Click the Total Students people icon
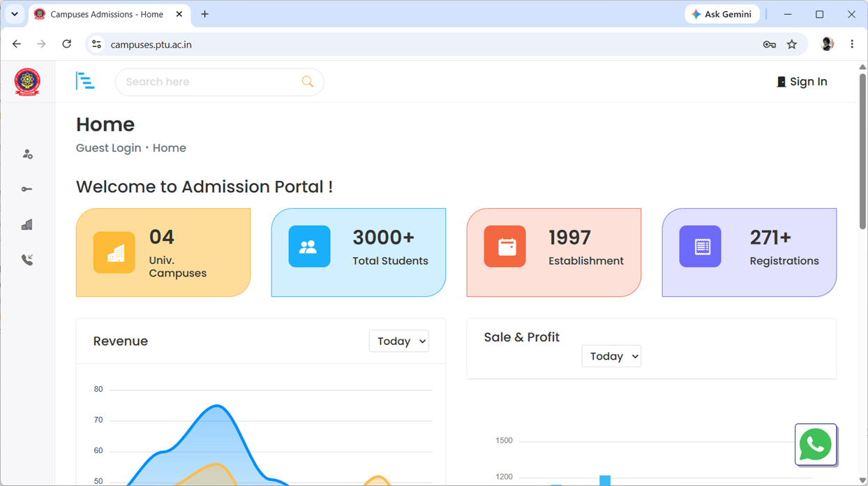868x486 pixels. (309, 246)
